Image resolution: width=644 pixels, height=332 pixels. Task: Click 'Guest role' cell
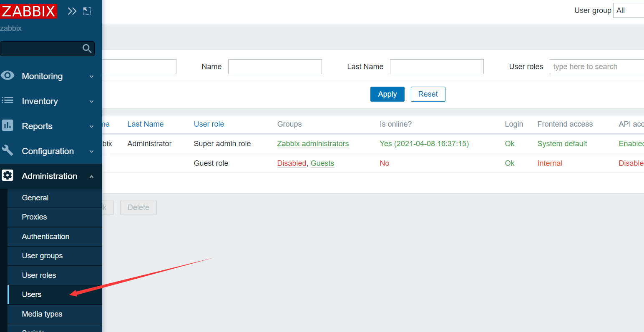coord(211,163)
